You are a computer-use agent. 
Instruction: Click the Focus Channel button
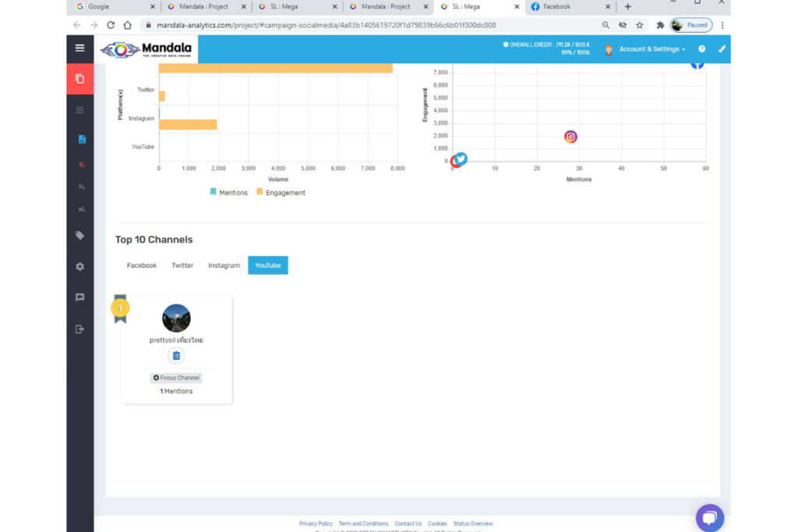point(176,378)
